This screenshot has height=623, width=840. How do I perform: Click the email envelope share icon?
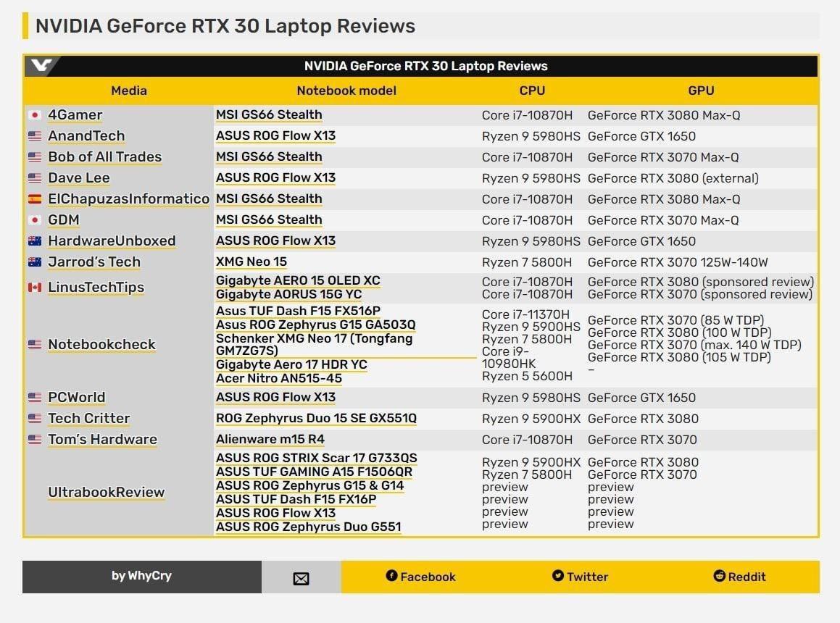[301, 578]
